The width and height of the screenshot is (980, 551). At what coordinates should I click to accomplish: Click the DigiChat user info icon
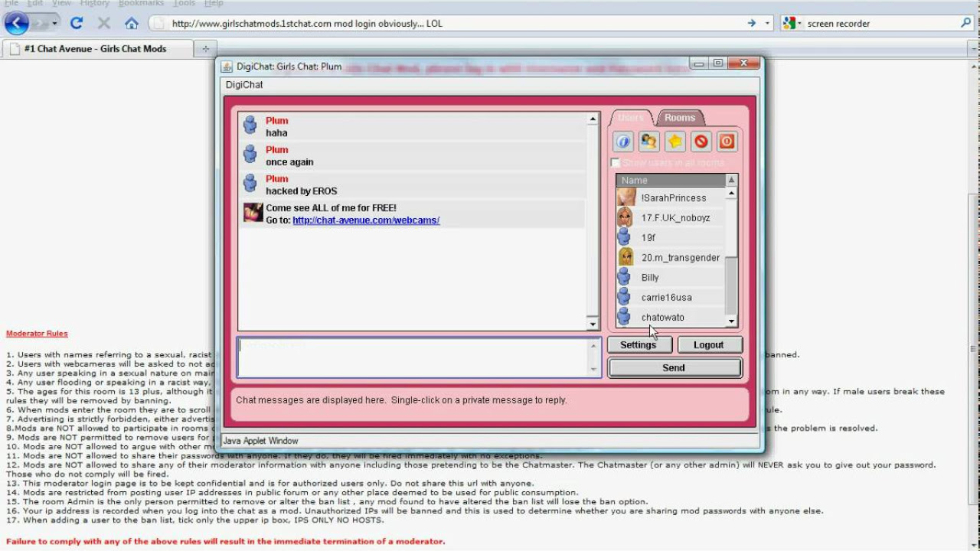click(x=623, y=142)
